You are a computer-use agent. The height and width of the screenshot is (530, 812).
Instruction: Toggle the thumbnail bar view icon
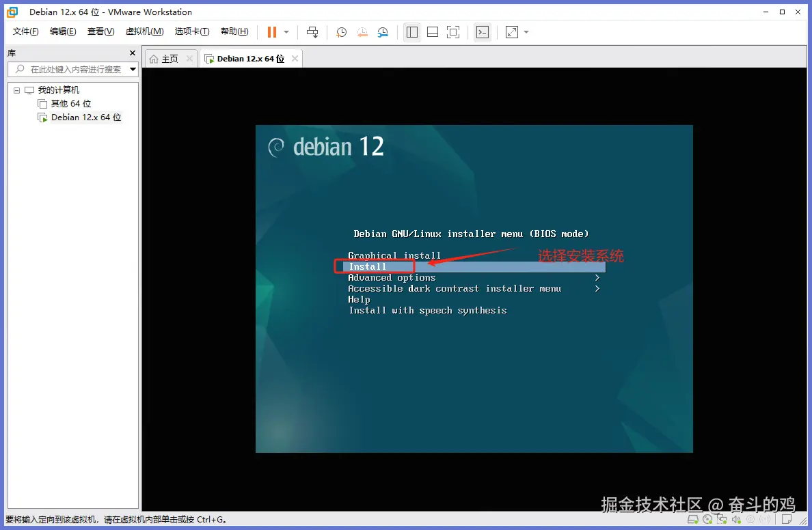click(x=433, y=32)
